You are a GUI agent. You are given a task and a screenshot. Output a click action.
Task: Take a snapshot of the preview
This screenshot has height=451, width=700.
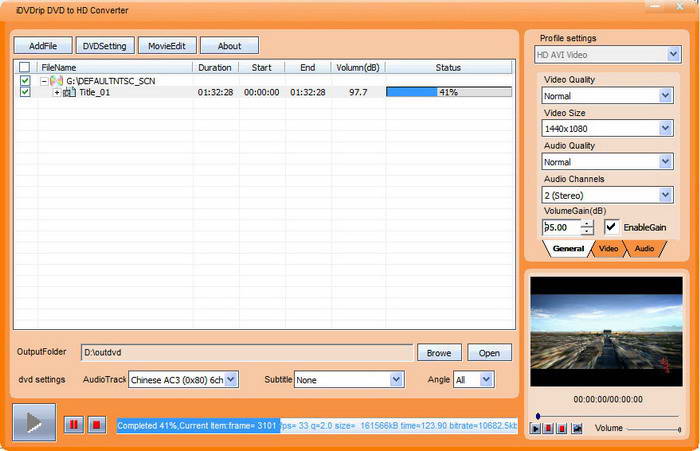click(577, 429)
